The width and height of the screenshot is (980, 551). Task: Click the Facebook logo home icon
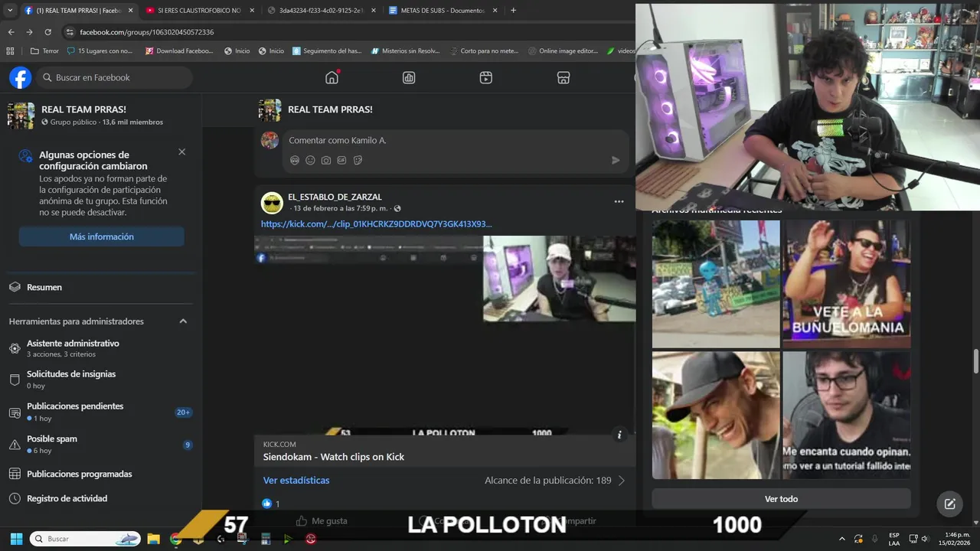click(20, 77)
